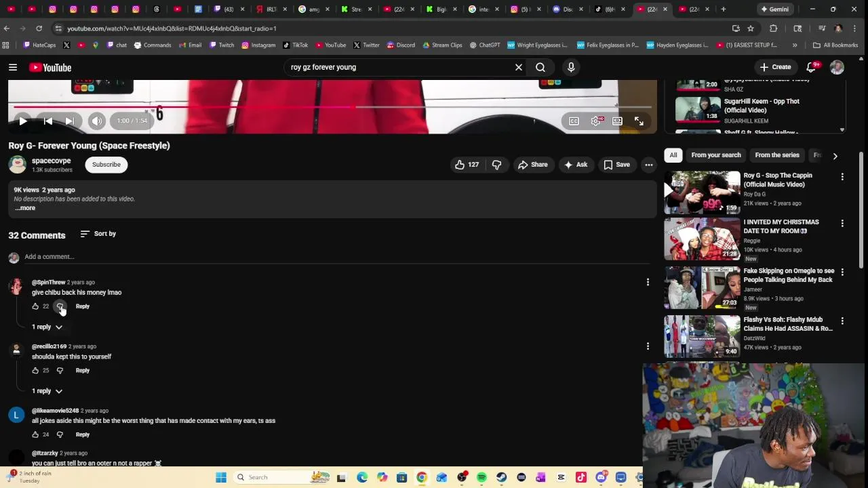Select the From your search chip
Viewport: 868px width, 488px height.
(x=716, y=155)
